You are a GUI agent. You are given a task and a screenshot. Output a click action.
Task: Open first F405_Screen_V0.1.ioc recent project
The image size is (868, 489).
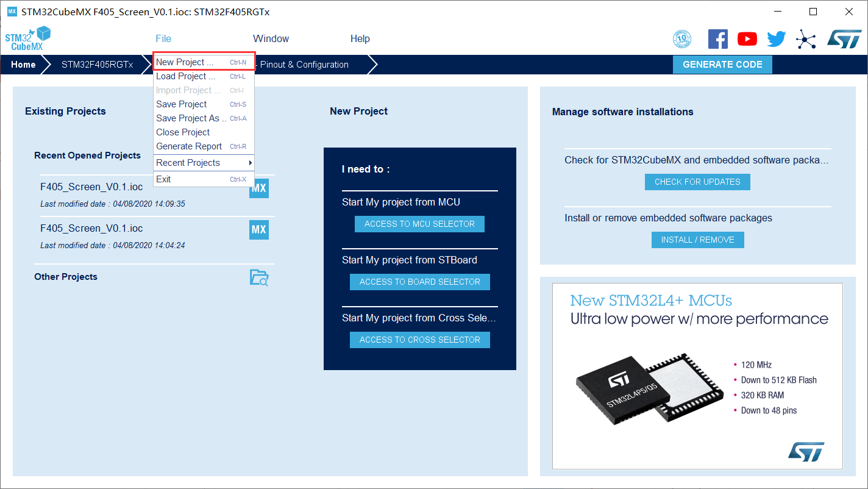pyautogui.click(x=91, y=187)
